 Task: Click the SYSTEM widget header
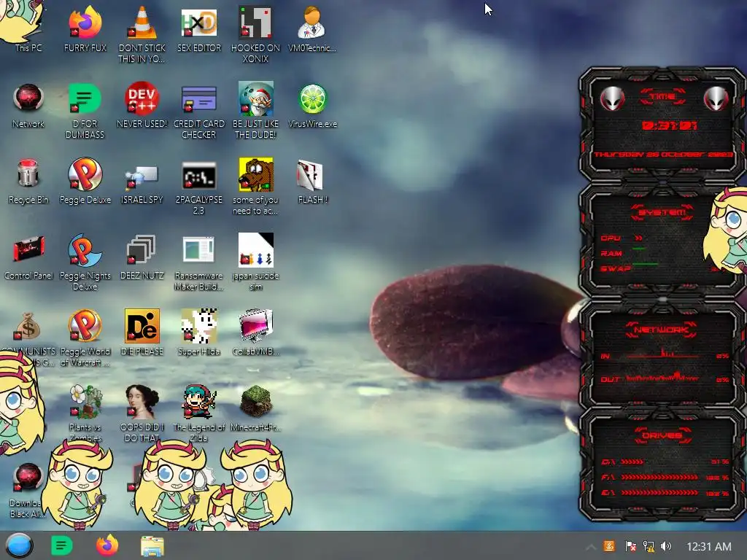662,212
